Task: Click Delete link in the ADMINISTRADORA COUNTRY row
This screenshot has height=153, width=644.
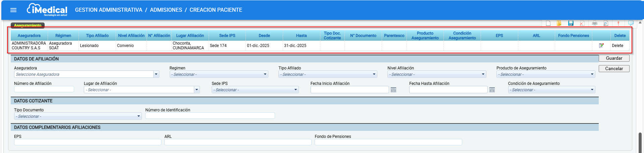Action: pos(618,46)
